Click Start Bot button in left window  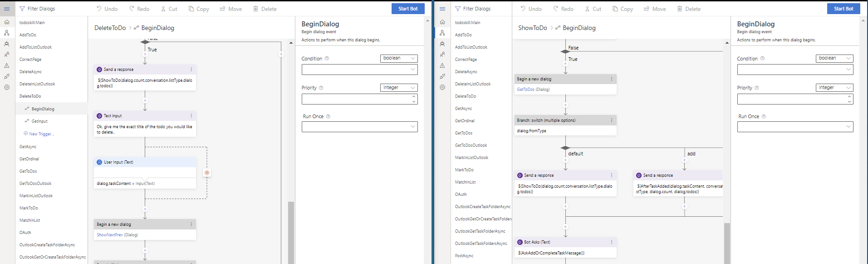click(x=408, y=9)
